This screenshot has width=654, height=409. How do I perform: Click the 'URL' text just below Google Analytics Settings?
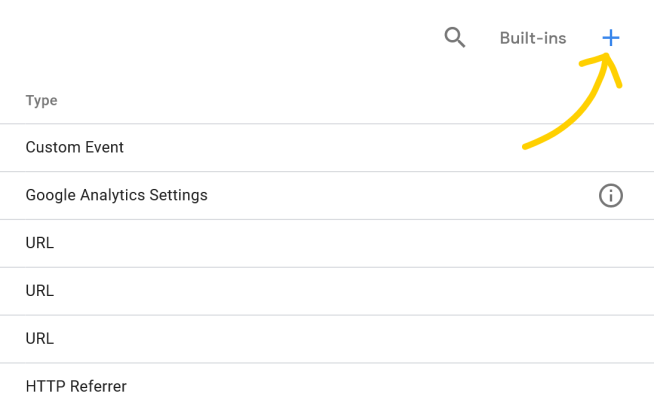coord(40,243)
